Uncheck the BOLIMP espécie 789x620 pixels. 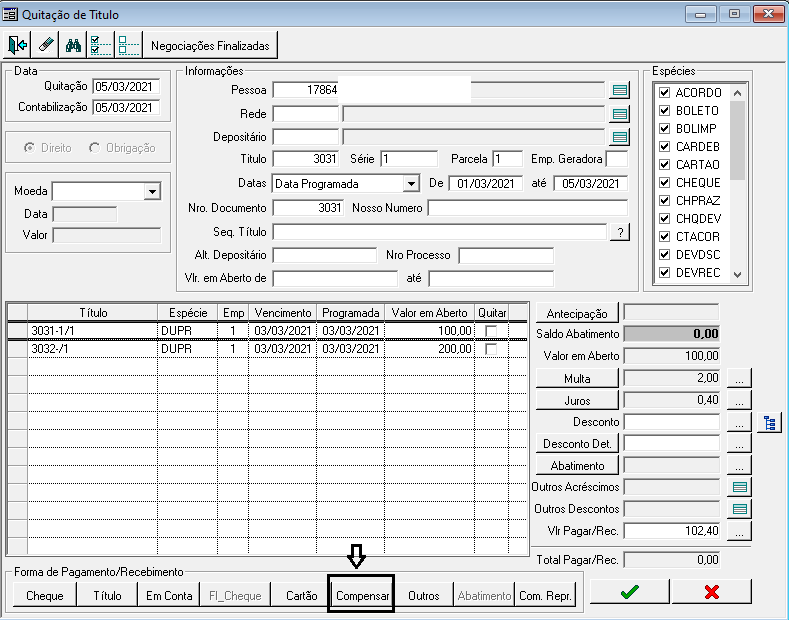click(664, 129)
